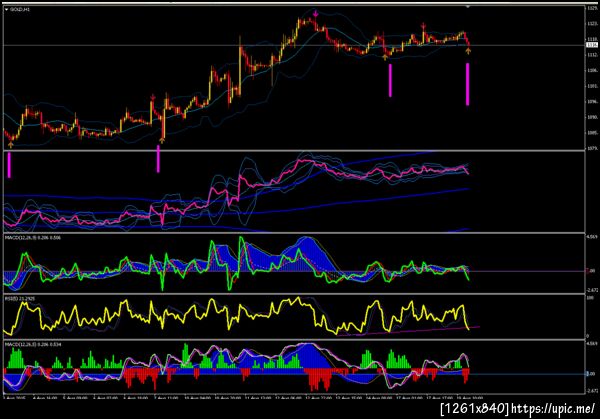Click the 4.569 scale value of upper MACD panel
The height and width of the screenshot is (419, 600).
[x=591, y=237]
